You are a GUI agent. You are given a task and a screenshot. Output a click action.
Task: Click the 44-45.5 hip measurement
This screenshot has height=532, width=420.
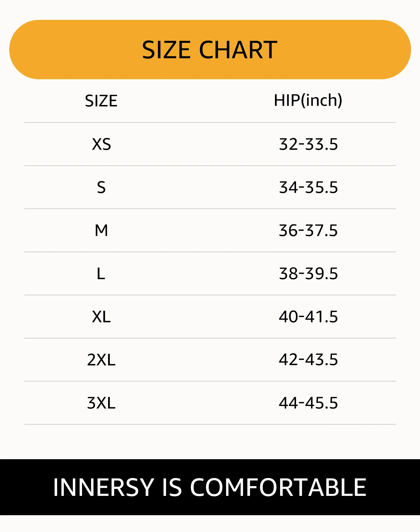tap(308, 403)
